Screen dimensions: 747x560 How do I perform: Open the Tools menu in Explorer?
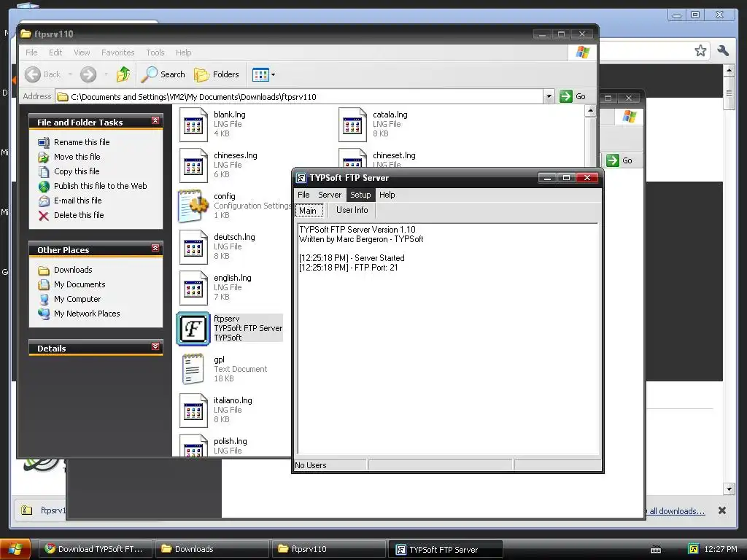pyautogui.click(x=155, y=52)
